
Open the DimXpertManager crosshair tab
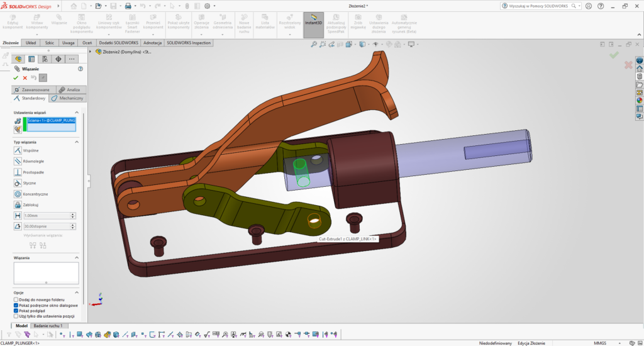pyautogui.click(x=58, y=59)
